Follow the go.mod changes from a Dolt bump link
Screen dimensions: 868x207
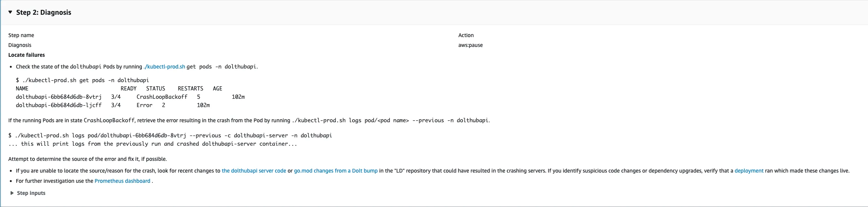coord(335,171)
